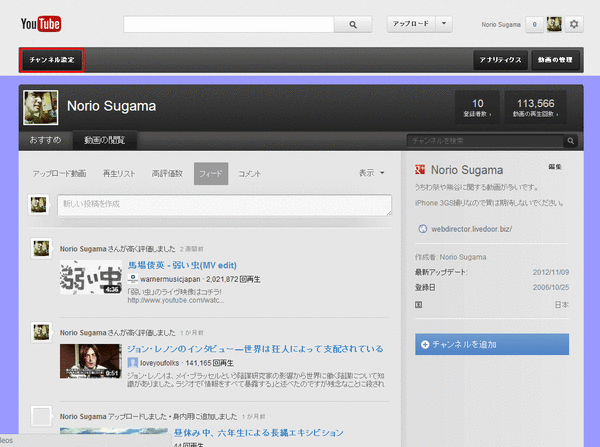Click the loveyoufolks channel name
The image size is (600, 447).
160,363
